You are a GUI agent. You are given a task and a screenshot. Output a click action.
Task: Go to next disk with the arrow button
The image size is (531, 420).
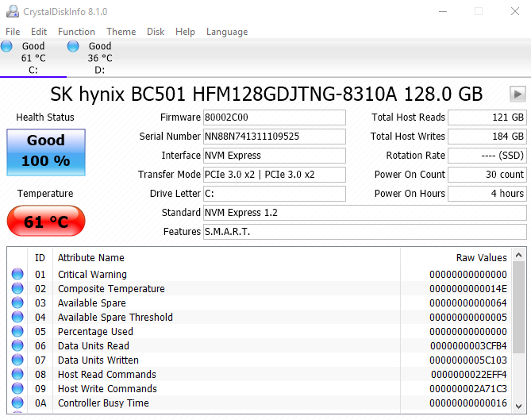click(518, 94)
